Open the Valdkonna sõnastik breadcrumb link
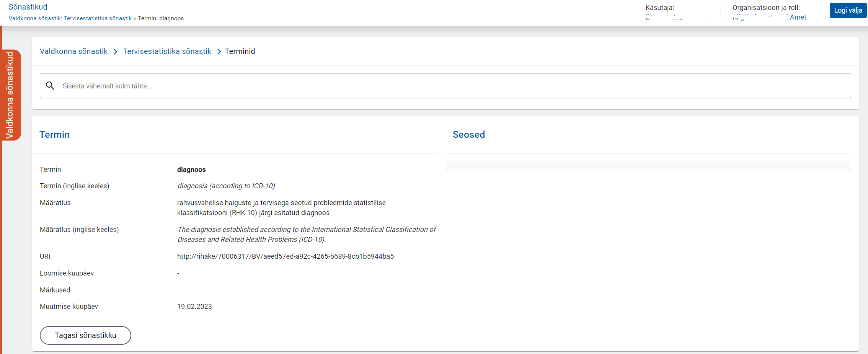Viewport: 868px width, 354px height. pyautogui.click(x=73, y=51)
